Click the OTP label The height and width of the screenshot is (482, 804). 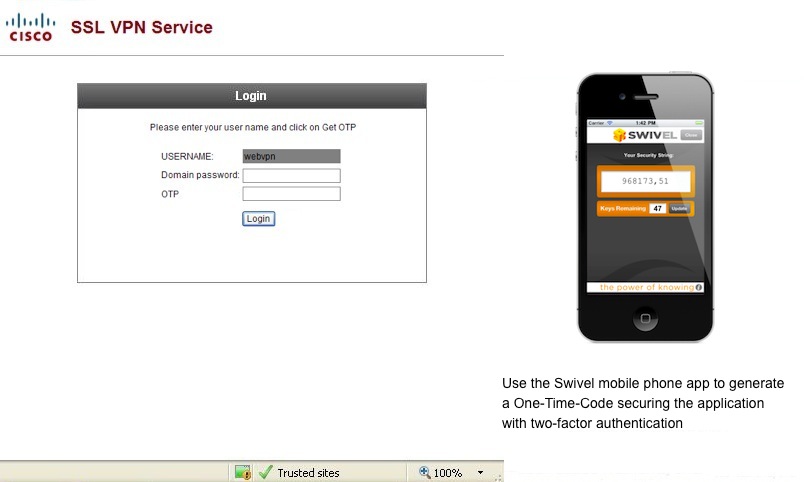170,194
